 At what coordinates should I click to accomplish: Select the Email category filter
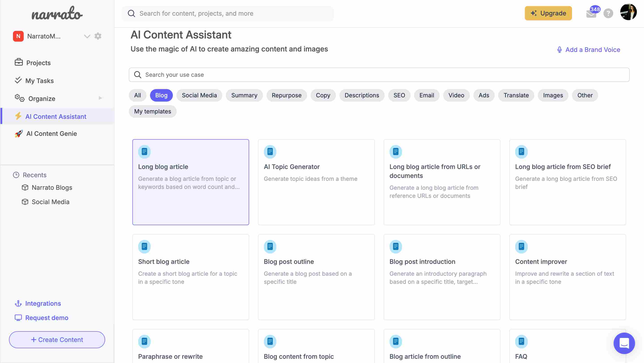pos(426,95)
